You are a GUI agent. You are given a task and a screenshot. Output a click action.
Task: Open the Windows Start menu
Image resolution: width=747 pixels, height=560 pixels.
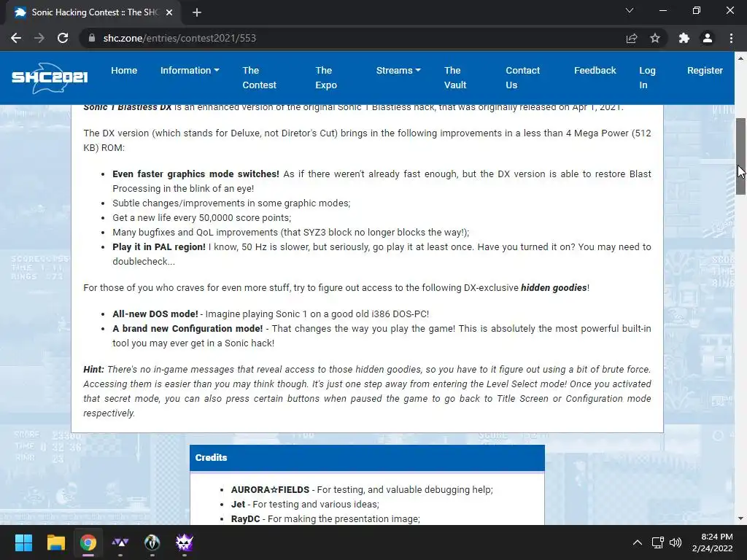point(23,542)
